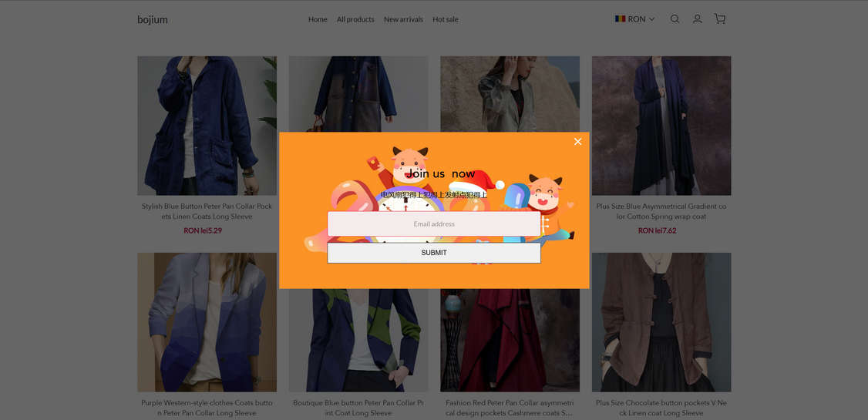Click the RON lei5.29 price
Screen dimensions: 868x420
pyautogui.click(x=203, y=230)
